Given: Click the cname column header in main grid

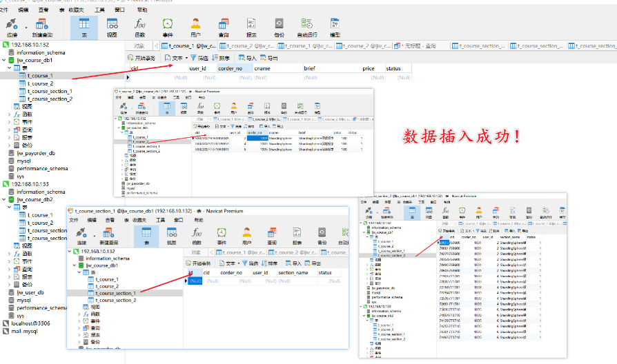Looking at the screenshot, I should click(x=277, y=68).
